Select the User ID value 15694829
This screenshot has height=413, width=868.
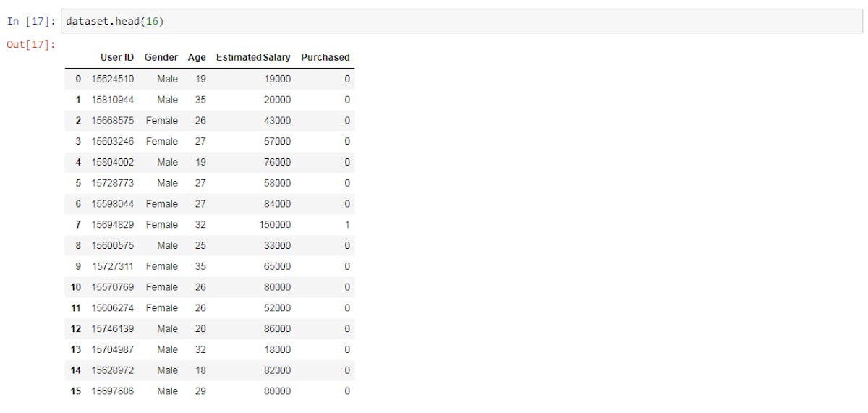pos(113,225)
